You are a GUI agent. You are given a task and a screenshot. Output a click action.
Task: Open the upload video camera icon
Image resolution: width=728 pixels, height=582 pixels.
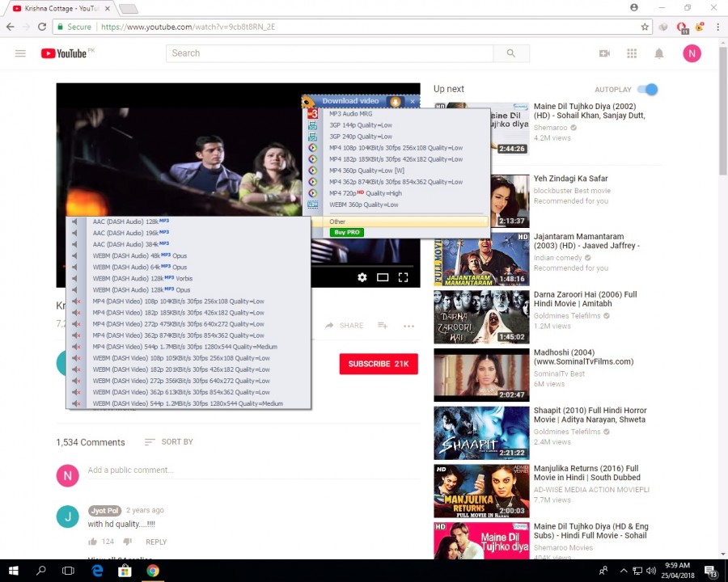[x=604, y=53]
